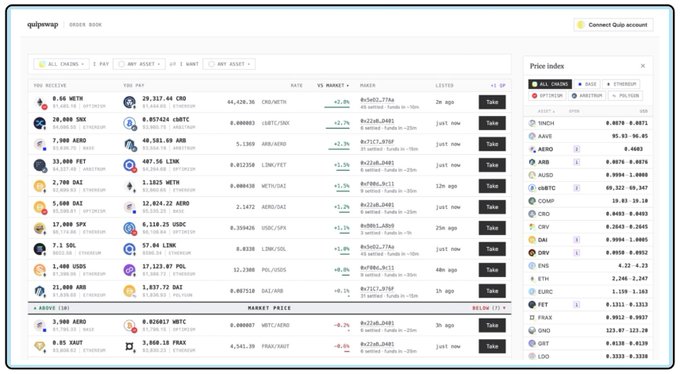
Task: Filter Price index by Optimism chain
Action: click(547, 95)
